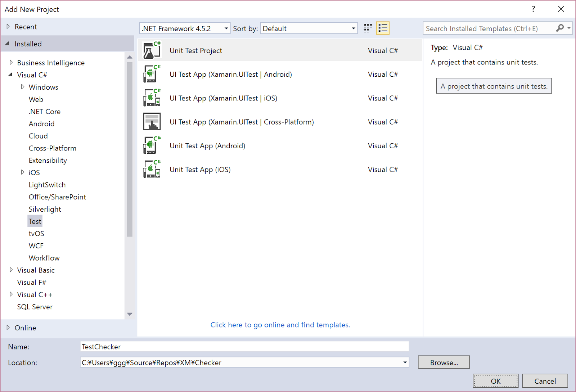Expand the Visual Basic node
Screen dimensions: 576x392
pos(11,270)
